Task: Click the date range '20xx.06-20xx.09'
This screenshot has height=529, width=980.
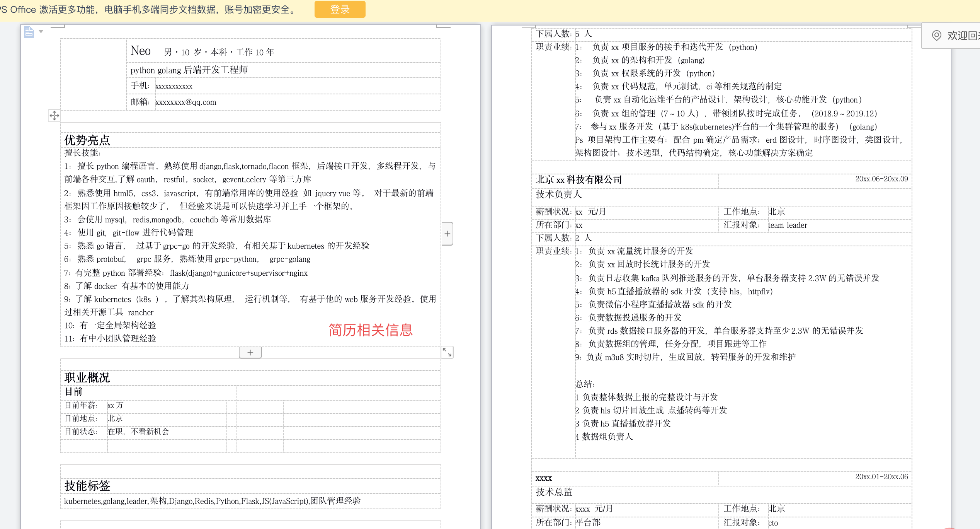Action: pos(881,179)
